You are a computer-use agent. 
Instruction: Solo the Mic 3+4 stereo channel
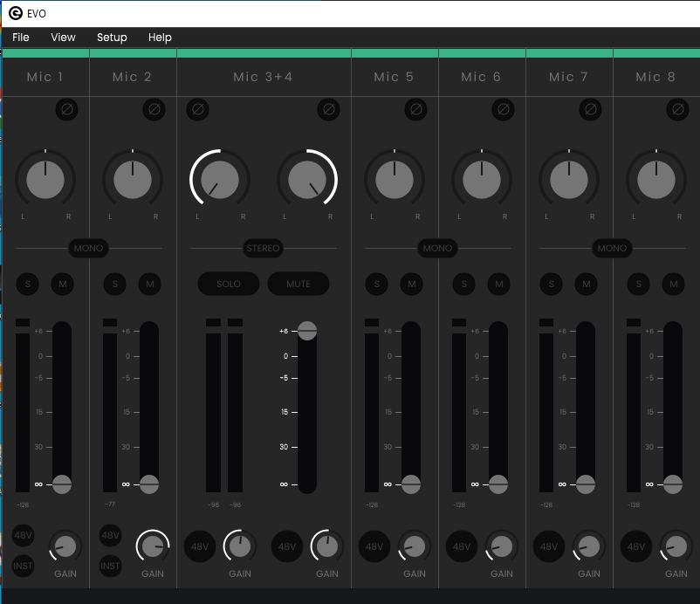point(229,284)
